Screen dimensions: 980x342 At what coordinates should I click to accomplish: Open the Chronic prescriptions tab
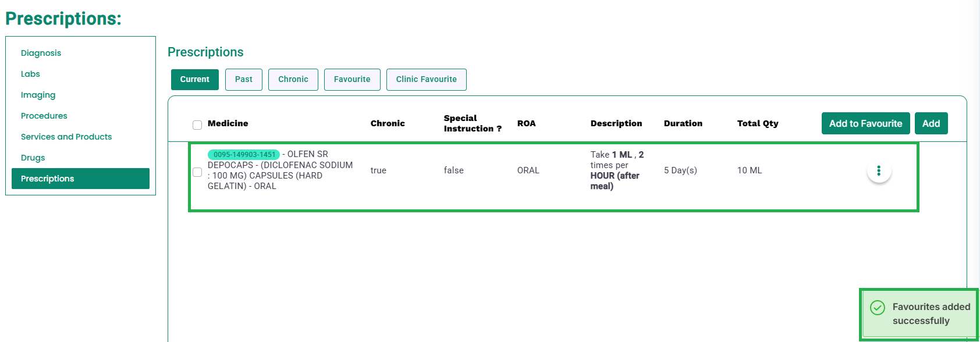point(293,80)
